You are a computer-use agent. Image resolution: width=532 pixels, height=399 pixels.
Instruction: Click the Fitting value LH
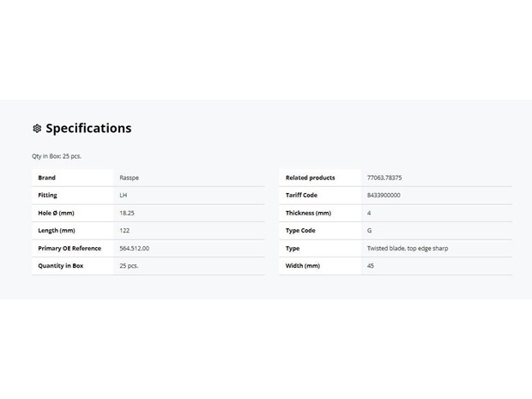click(124, 195)
